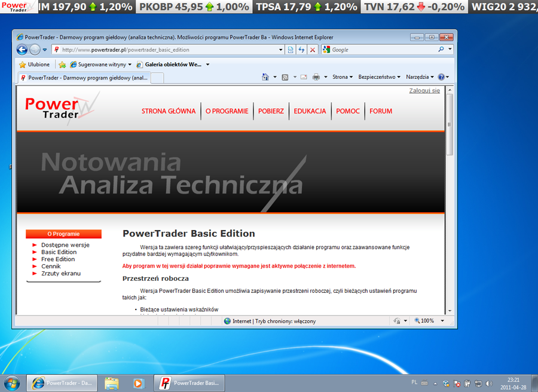Open the search provider dropdown arrow
538x392 pixels.
coord(450,50)
